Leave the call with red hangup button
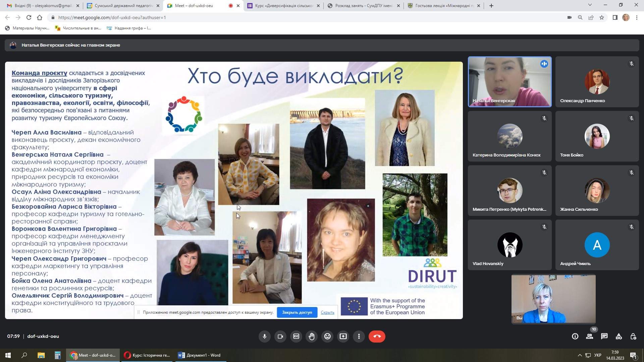Image resolution: width=644 pixels, height=362 pixels. pyautogui.click(x=377, y=336)
